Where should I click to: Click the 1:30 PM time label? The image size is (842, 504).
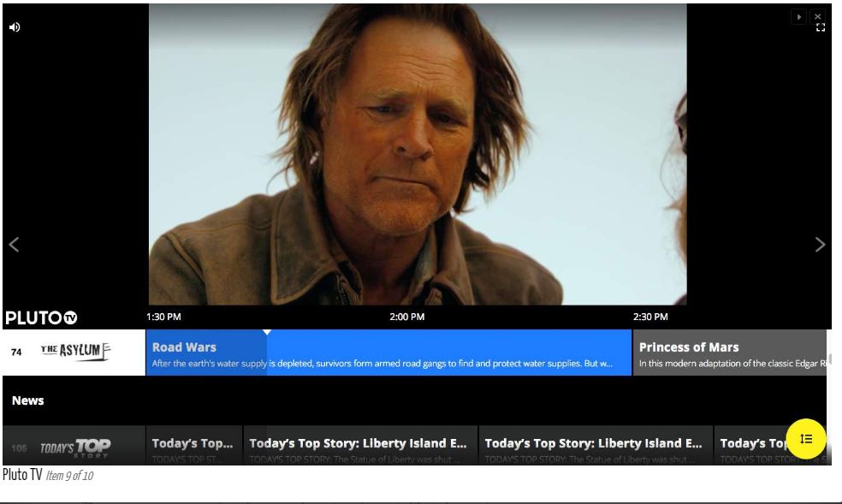click(163, 317)
